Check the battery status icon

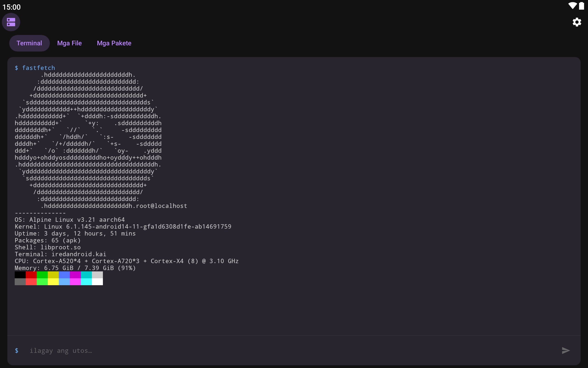[x=581, y=6]
